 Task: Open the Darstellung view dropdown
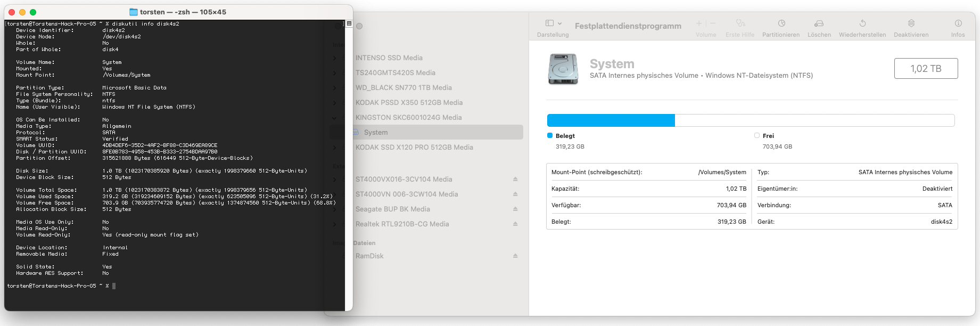pos(553,23)
